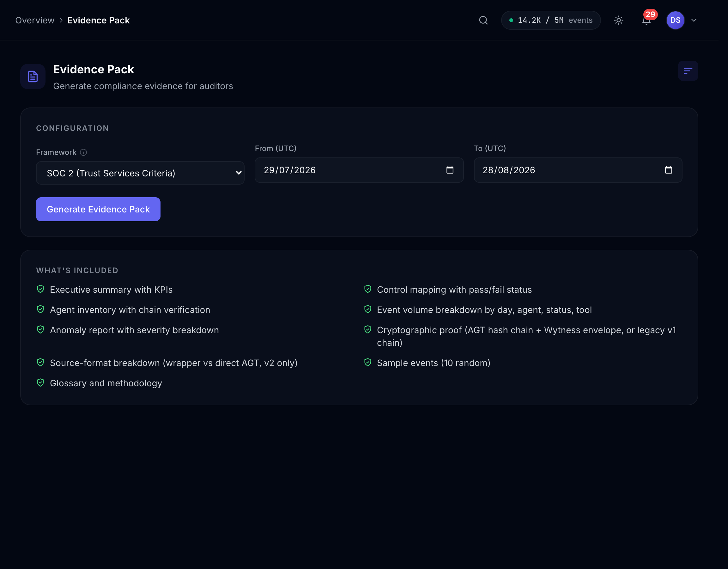This screenshot has width=728, height=569.
Task: Click 'Glossary and methodology' text
Action: pyautogui.click(x=106, y=383)
